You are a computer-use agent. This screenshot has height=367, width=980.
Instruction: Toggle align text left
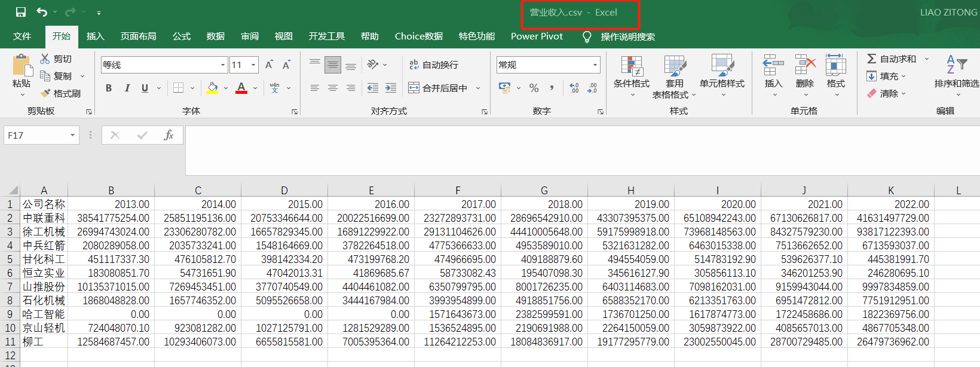pyautogui.click(x=315, y=88)
